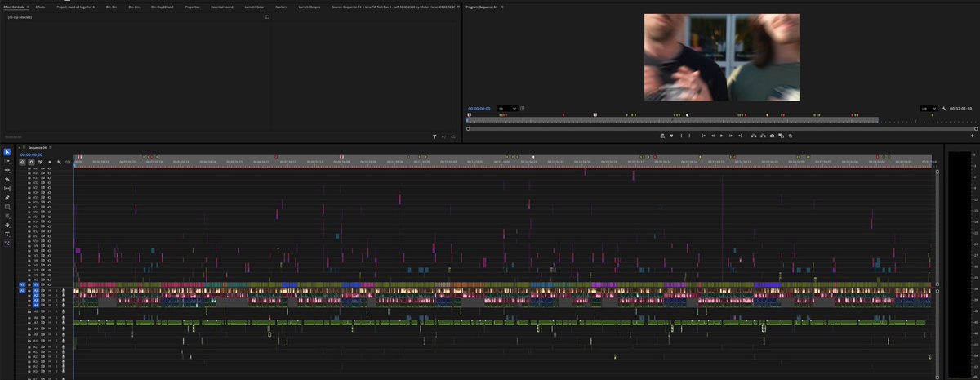Viewport: 980px width, 380px height.
Task: Hide the V1 track output eye
Action: (49, 284)
